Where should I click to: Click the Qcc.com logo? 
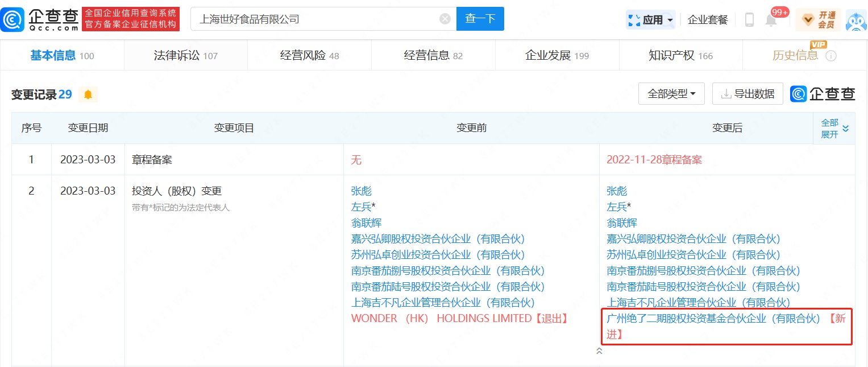tap(40, 19)
